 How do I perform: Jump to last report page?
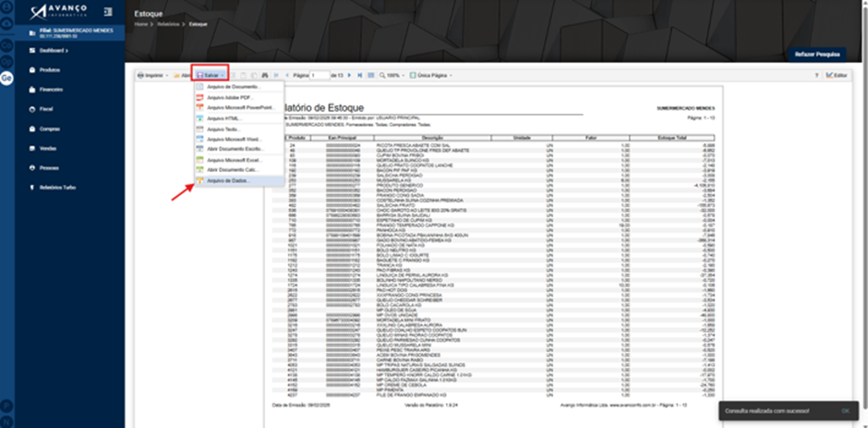point(360,75)
